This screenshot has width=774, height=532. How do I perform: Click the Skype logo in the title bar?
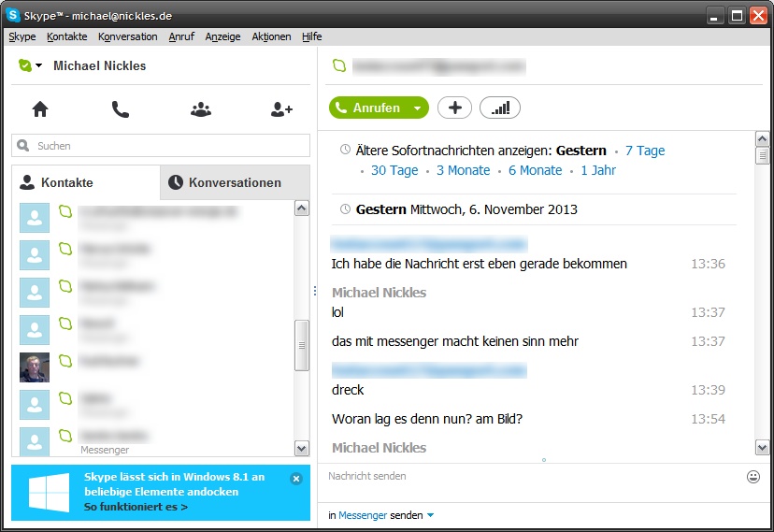coord(12,15)
